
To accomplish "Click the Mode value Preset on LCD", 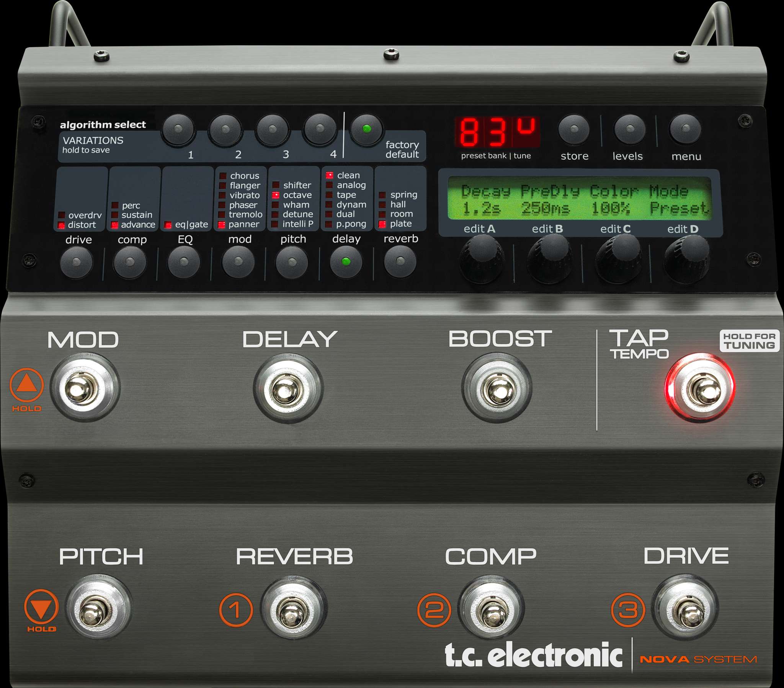I will [x=679, y=208].
